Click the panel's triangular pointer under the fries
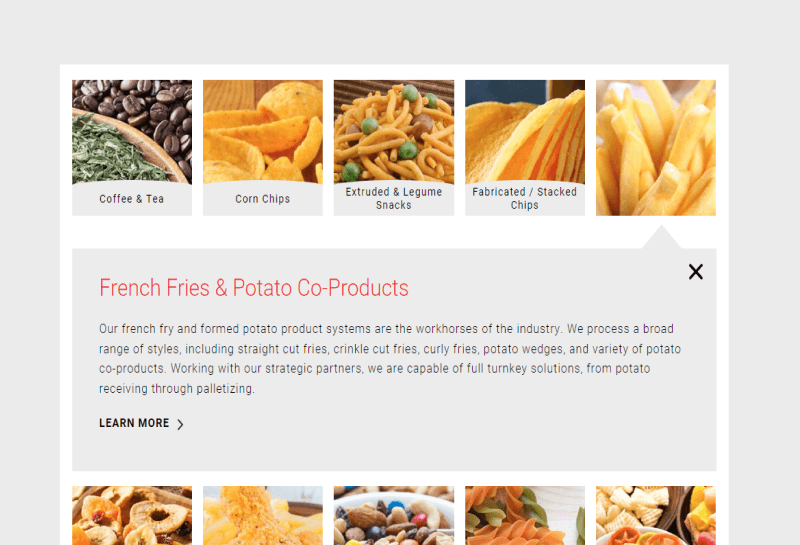800x545 pixels. (661, 237)
